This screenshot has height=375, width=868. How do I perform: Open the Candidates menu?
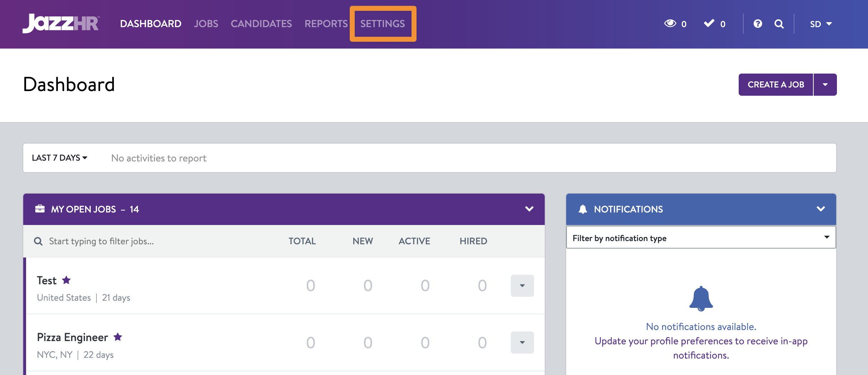coord(261,24)
